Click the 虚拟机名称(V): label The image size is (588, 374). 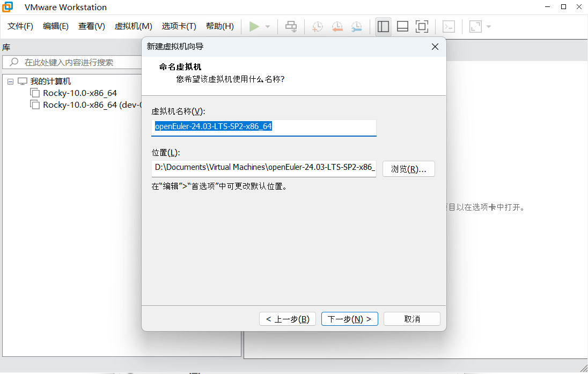179,111
